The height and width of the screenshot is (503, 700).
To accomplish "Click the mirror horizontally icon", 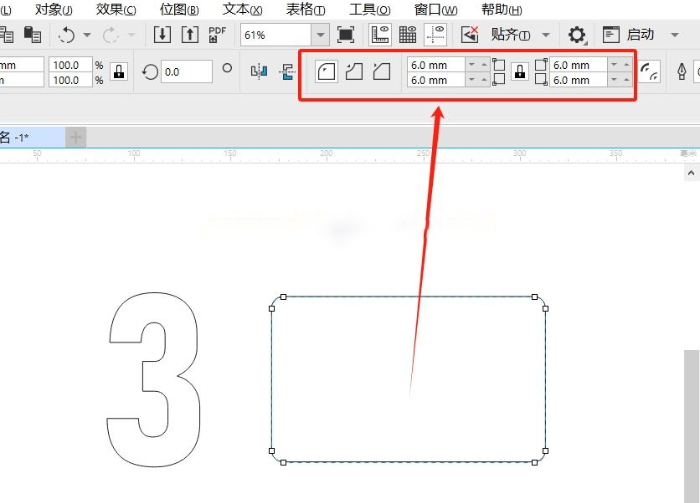I will pos(260,72).
